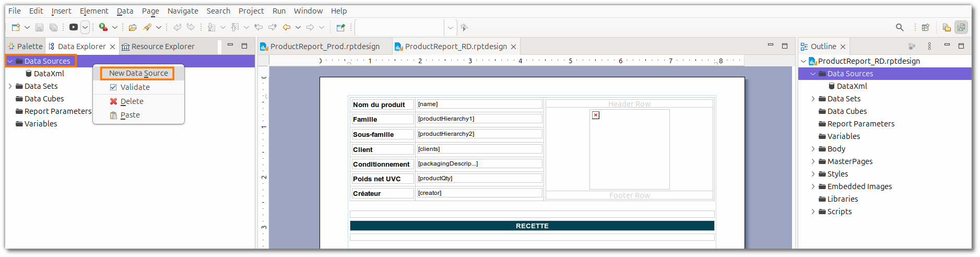
Task: Collapse ProductReport_RD.rptdesign root in Outline
Action: click(804, 61)
